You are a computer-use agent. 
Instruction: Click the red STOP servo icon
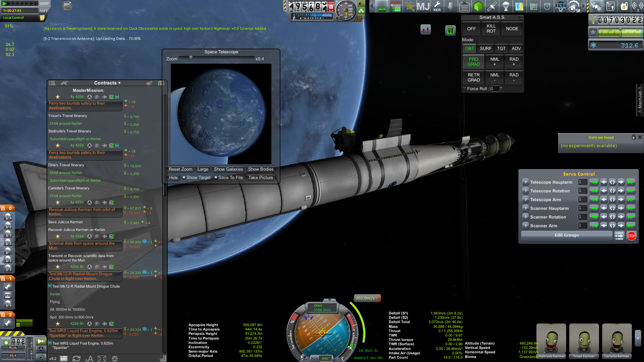pyautogui.click(x=631, y=236)
